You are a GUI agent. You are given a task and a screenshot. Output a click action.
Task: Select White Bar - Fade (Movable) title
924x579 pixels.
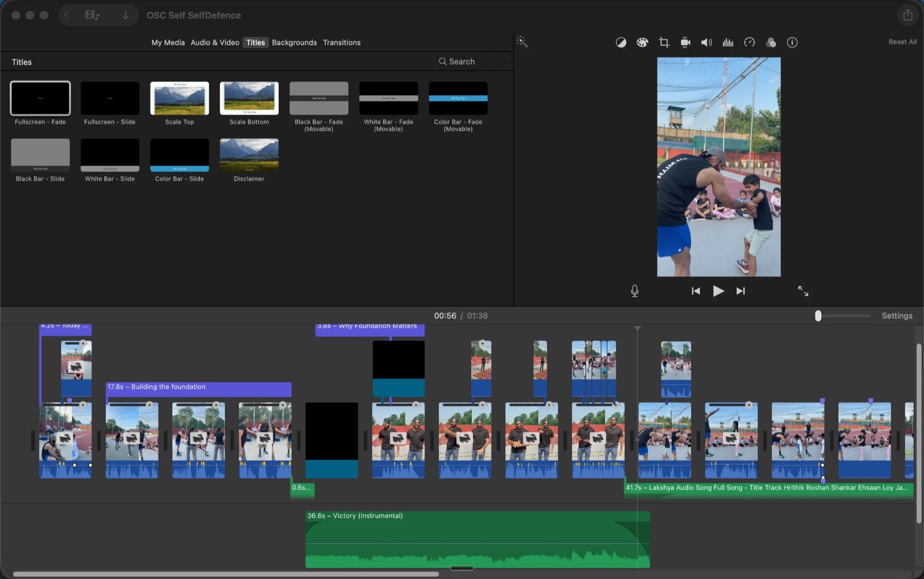click(389, 107)
